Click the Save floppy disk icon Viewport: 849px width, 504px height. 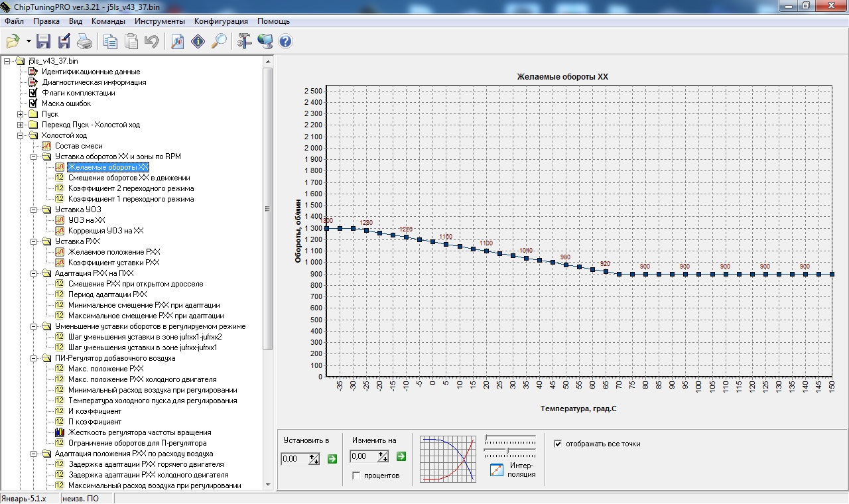[44, 41]
